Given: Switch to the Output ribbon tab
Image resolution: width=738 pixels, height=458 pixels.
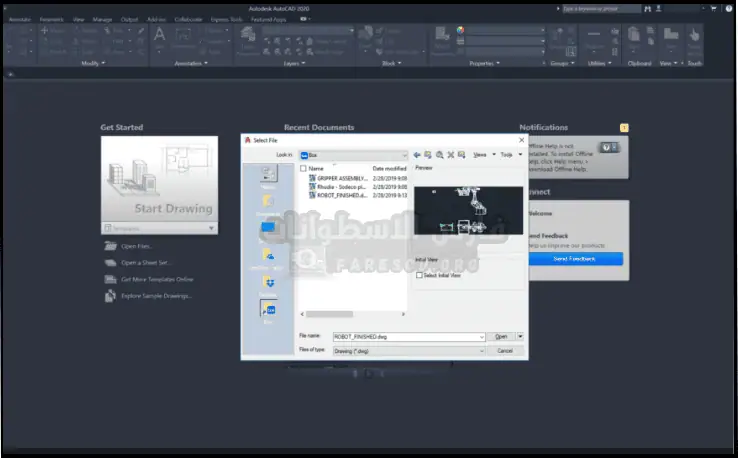Looking at the screenshot, I should [x=129, y=19].
